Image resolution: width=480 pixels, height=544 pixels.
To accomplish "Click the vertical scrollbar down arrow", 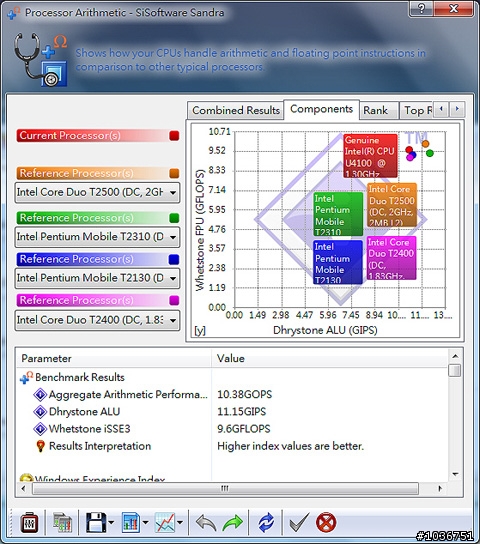I will tap(455, 474).
